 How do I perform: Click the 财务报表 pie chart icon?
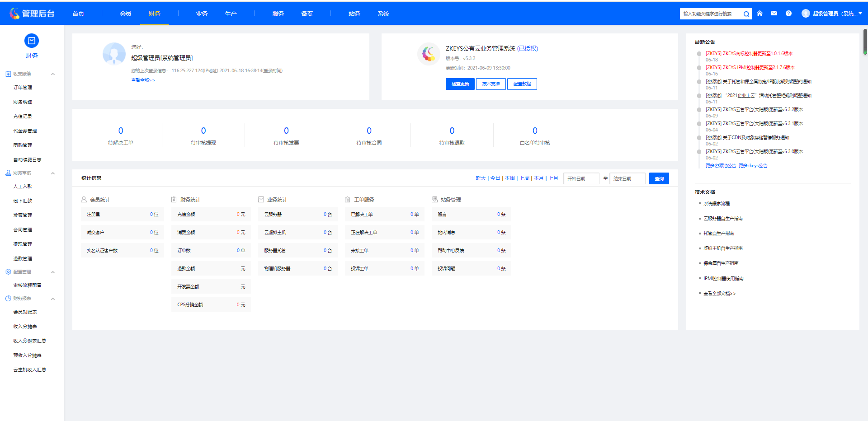click(8, 299)
